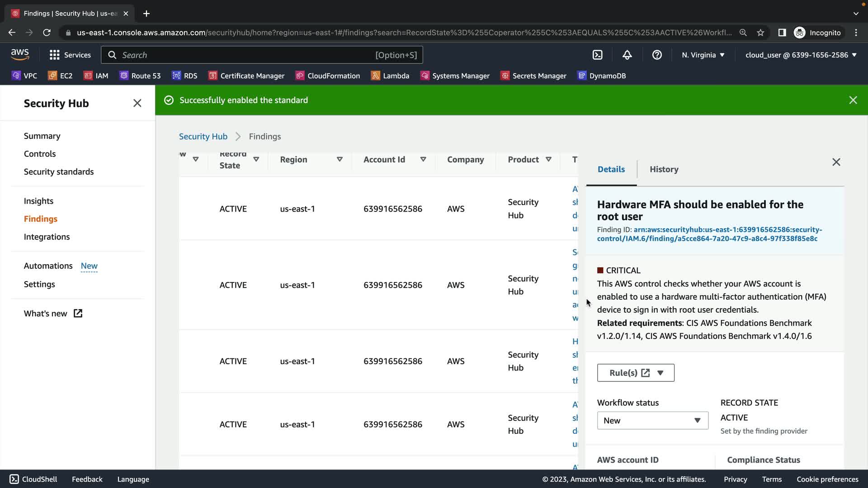Select Insights in the side navigation

pyautogui.click(x=38, y=201)
